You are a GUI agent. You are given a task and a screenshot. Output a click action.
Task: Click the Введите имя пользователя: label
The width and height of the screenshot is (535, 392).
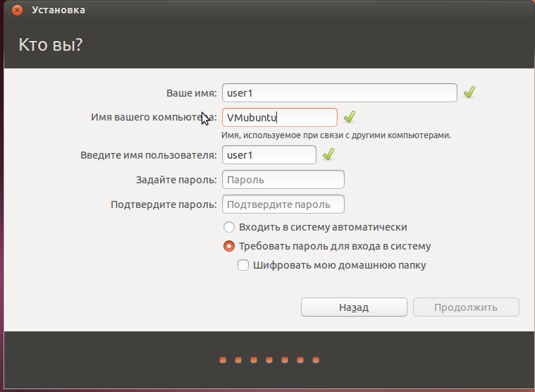149,155
